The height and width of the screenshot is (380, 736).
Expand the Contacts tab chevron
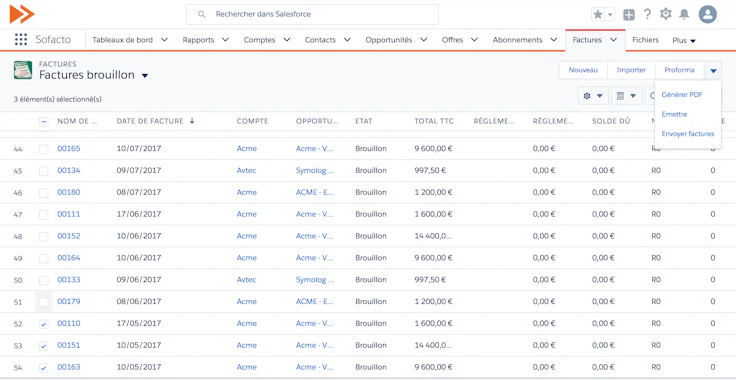click(x=347, y=40)
